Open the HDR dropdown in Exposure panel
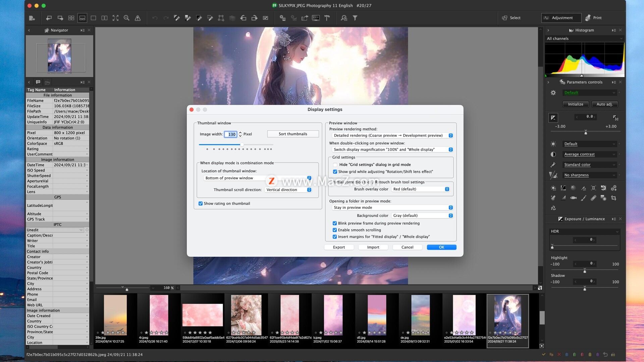 (x=585, y=231)
